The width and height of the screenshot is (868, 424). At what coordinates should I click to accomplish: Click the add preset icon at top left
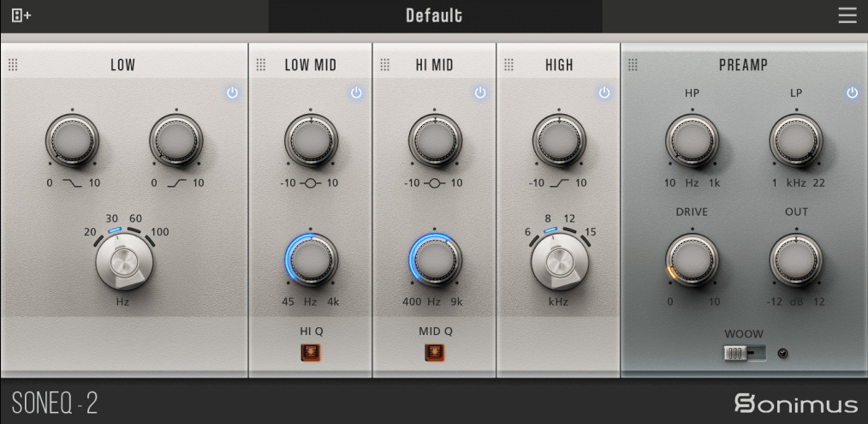[21, 15]
